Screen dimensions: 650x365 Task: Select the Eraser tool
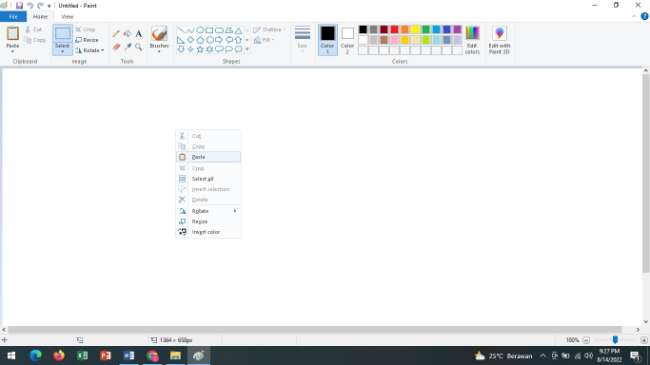[x=116, y=47]
